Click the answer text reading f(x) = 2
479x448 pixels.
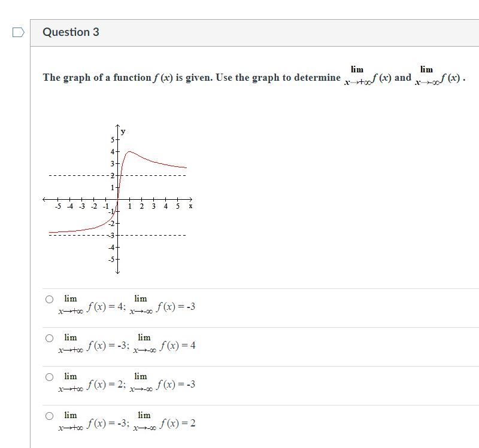[x=178, y=422]
